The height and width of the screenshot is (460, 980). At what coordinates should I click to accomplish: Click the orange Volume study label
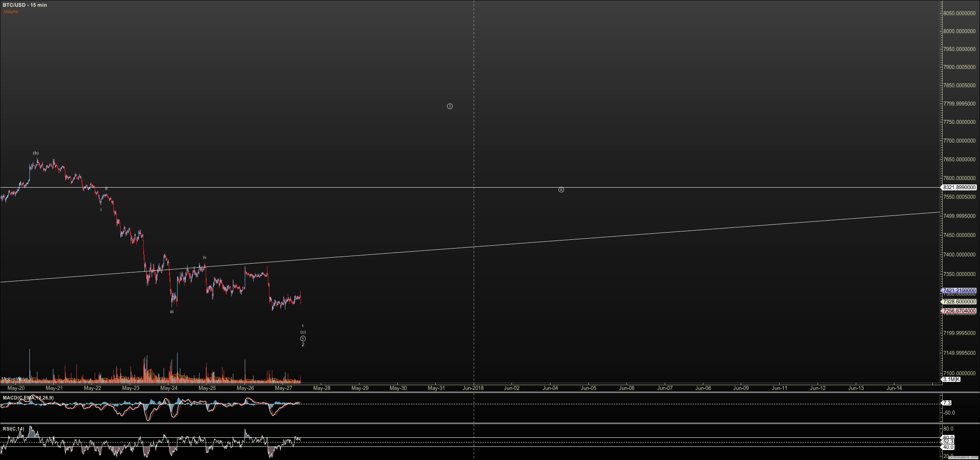(11, 12)
